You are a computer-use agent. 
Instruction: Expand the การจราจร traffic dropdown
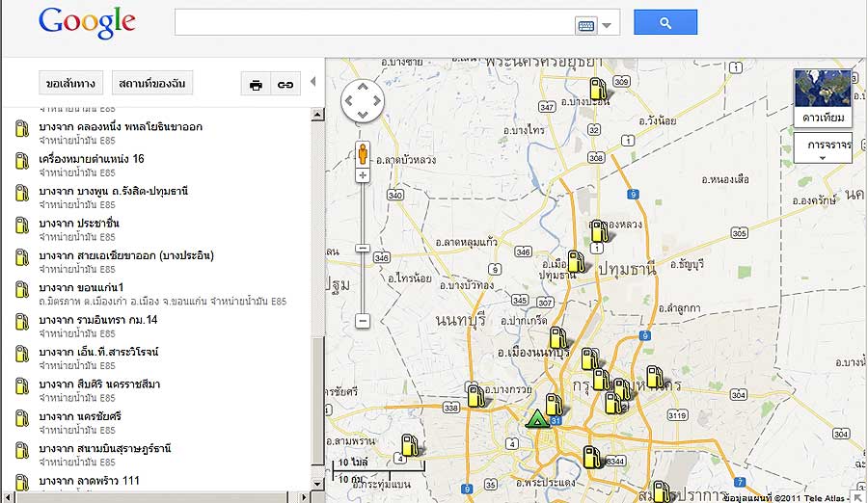823,149
